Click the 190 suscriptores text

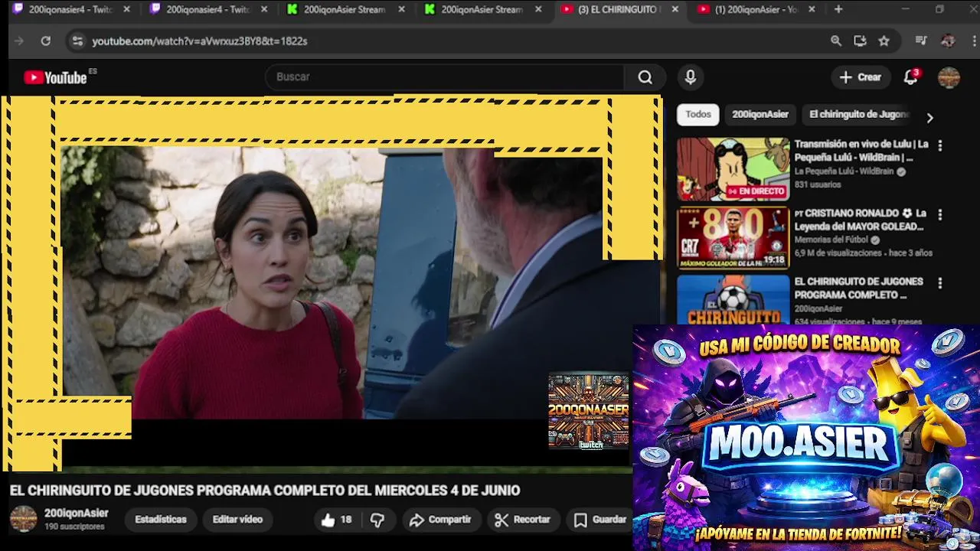[74, 527]
